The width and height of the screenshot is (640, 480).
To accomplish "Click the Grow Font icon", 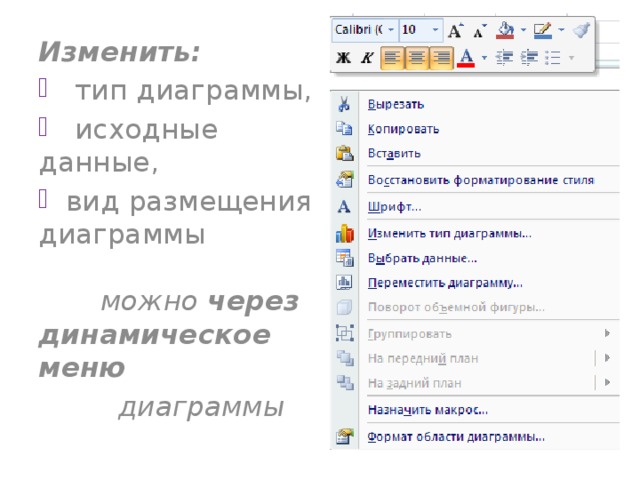I will coord(456,30).
